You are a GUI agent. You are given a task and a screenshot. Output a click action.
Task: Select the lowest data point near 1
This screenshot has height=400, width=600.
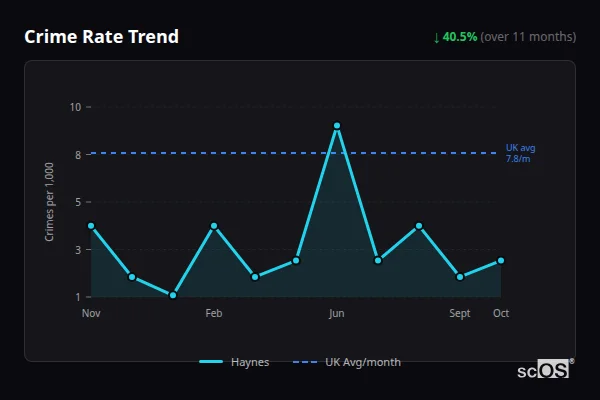coord(173,295)
